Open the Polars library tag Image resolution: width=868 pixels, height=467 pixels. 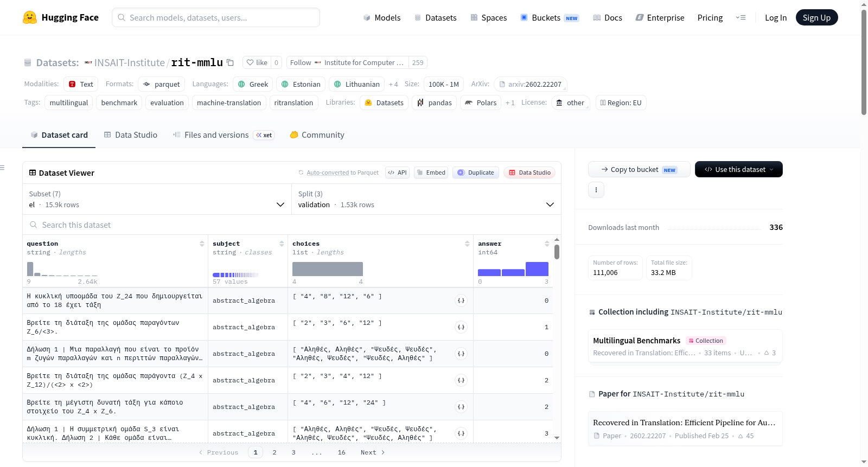pyautogui.click(x=481, y=103)
